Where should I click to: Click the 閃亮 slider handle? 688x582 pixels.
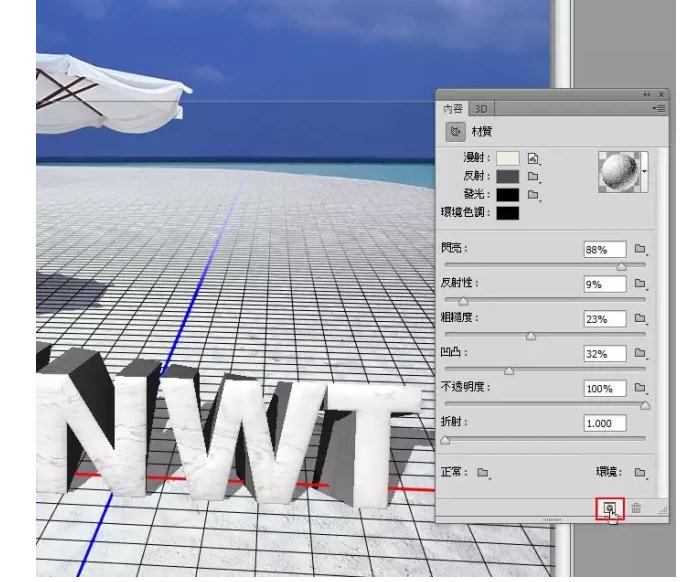coord(621,266)
